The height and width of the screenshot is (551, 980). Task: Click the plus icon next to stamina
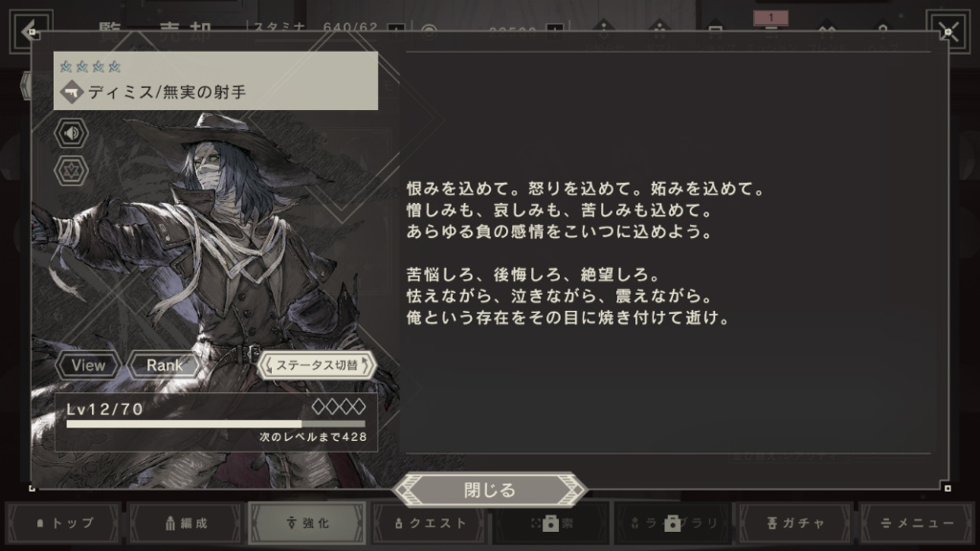click(395, 29)
